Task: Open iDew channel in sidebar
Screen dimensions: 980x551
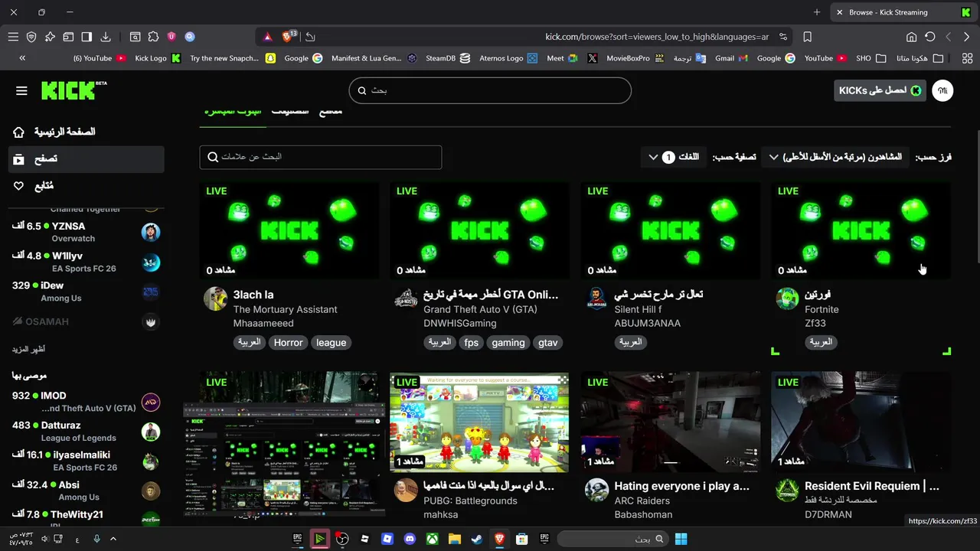Action: pos(87,292)
